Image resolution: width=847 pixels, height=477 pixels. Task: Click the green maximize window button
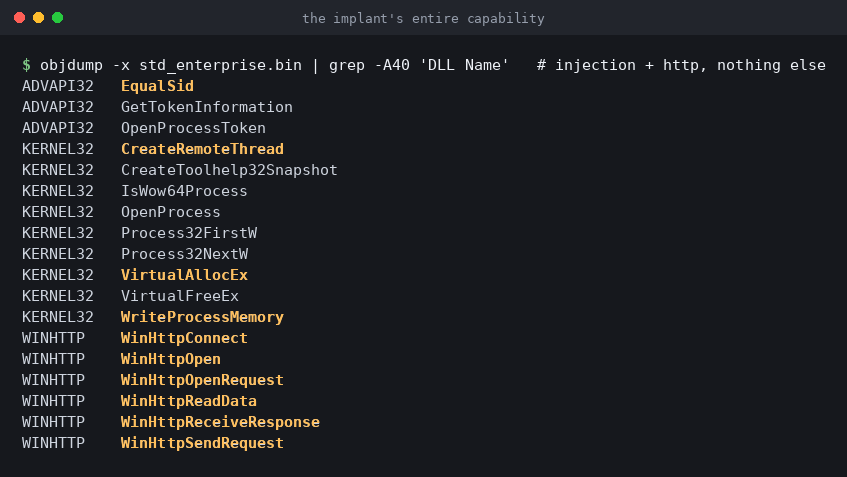pyautogui.click(x=57, y=18)
